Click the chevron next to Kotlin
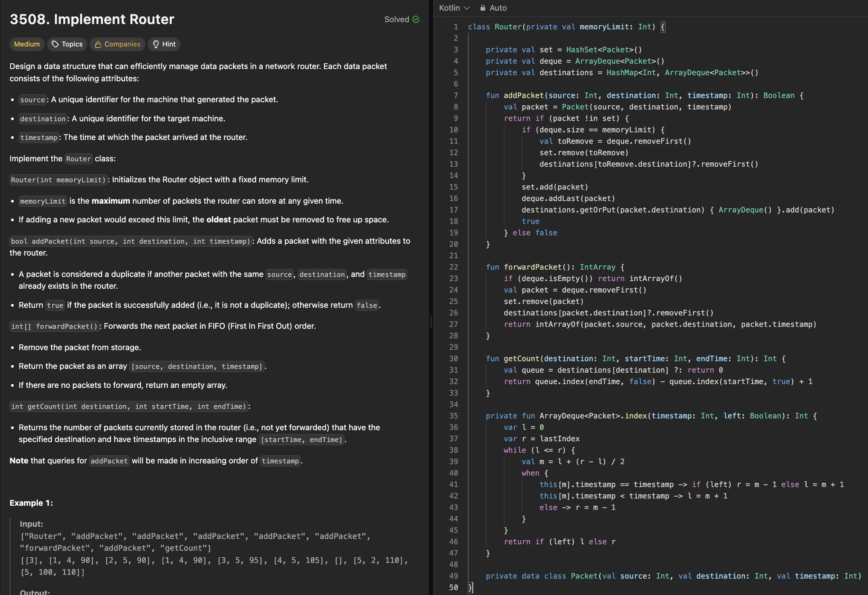 (467, 8)
